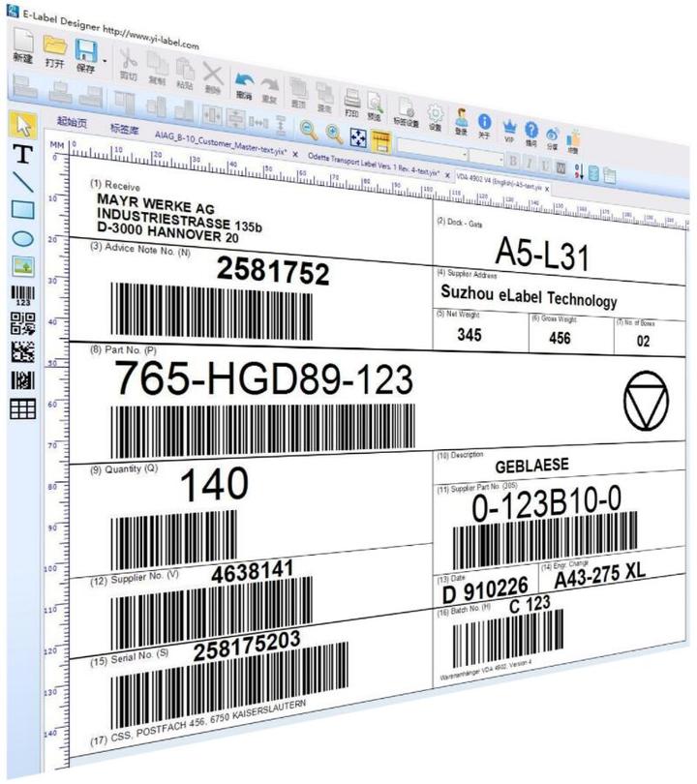Select the circled triangle symbol on label

(646, 401)
